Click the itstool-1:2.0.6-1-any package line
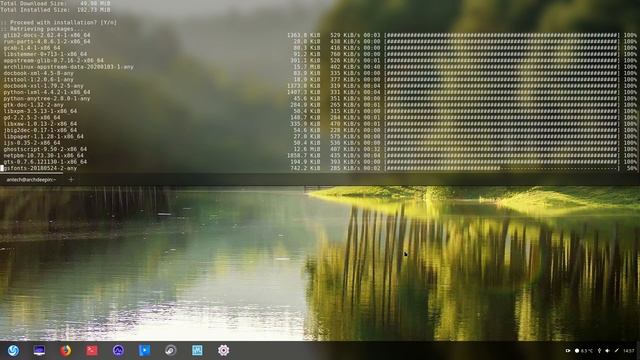The width and height of the screenshot is (640, 360). click(x=38, y=80)
